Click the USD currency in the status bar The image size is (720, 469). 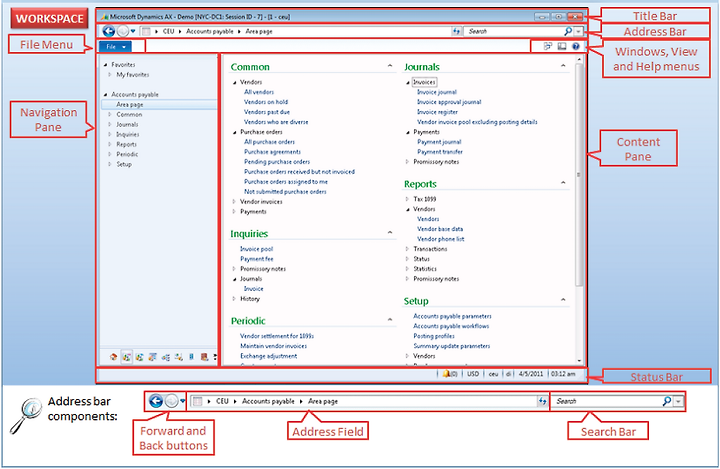click(473, 374)
